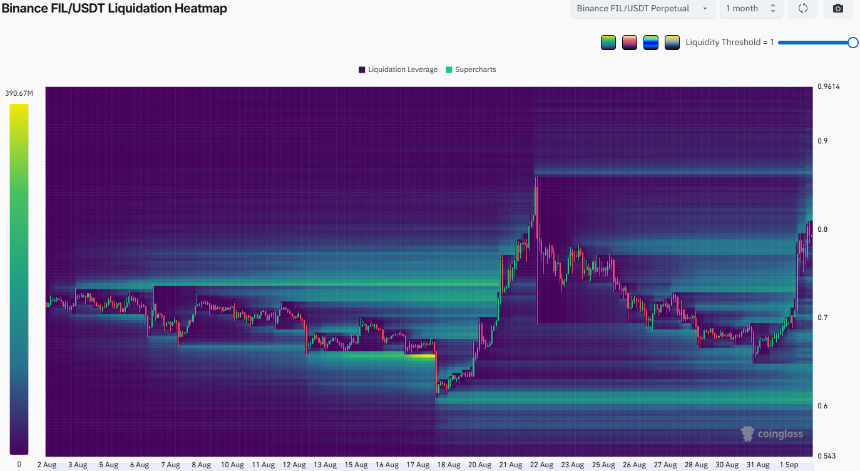
Task: Select the green-yellow color scheme swatch
Action: click(608, 42)
